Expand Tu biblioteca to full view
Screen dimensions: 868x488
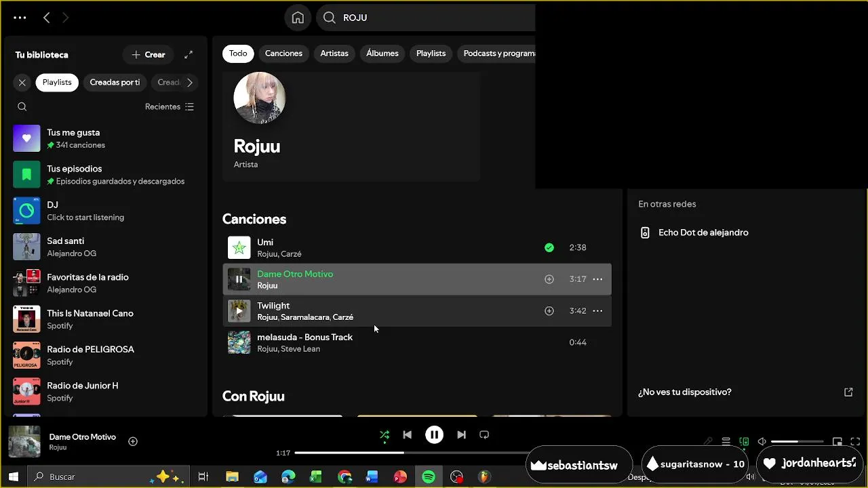[x=189, y=54]
